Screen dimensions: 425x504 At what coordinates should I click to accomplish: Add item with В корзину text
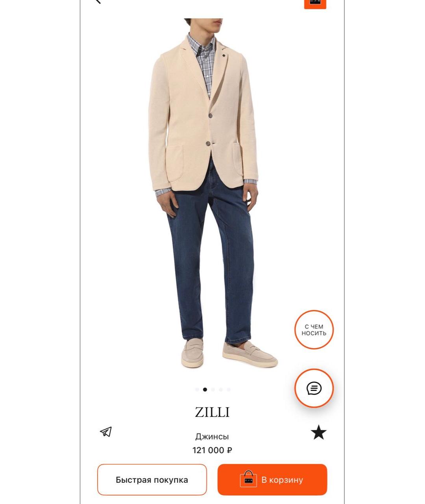282,480
